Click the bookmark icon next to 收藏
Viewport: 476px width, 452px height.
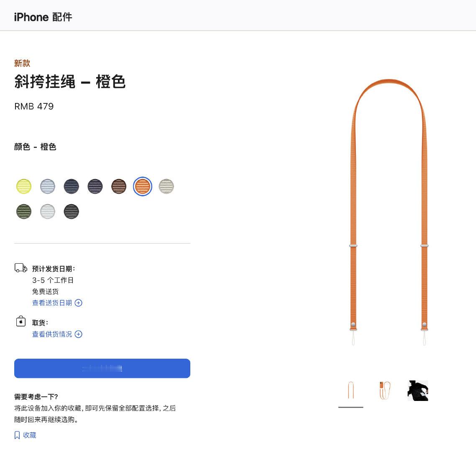tap(17, 435)
